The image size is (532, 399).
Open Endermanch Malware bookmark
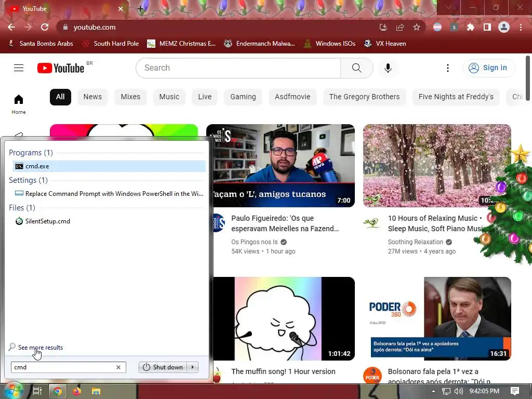[260, 44]
